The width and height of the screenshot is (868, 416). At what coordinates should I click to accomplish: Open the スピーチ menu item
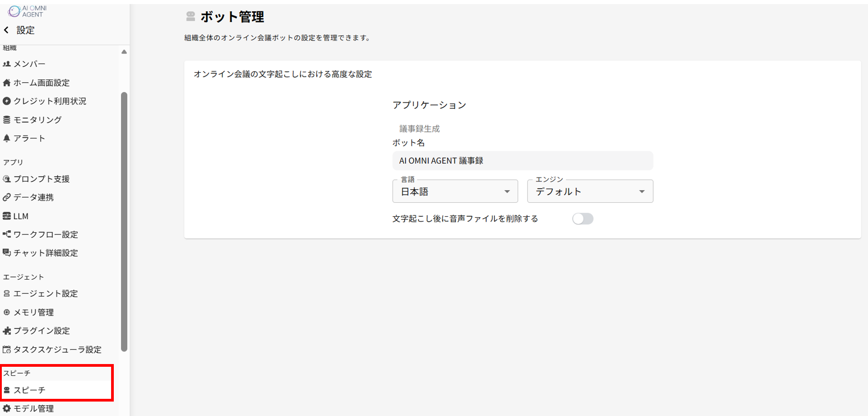[30, 390]
